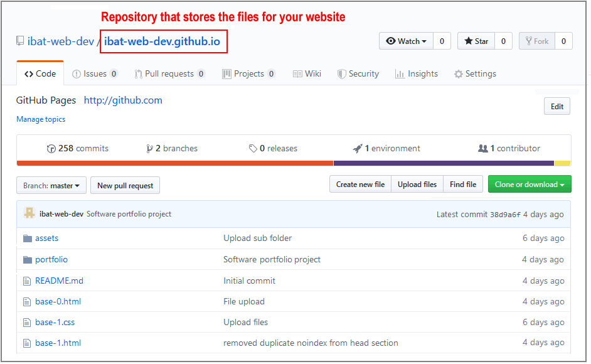Open the Pull requests tab
Viewport: 591px width, 364px height.
click(169, 74)
